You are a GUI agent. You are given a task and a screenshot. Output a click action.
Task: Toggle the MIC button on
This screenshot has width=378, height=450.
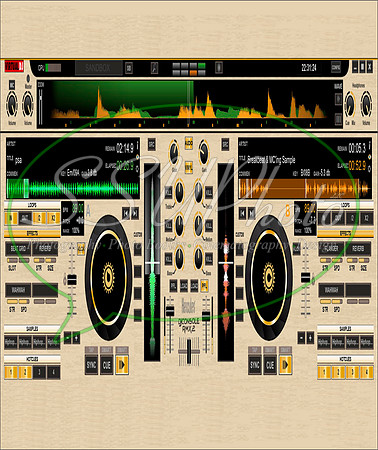click(12, 85)
